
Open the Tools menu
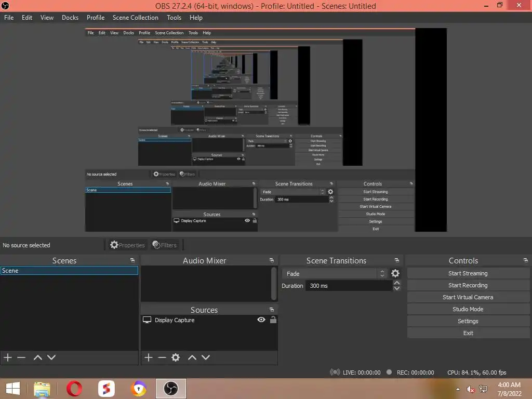pyautogui.click(x=174, y=18)
